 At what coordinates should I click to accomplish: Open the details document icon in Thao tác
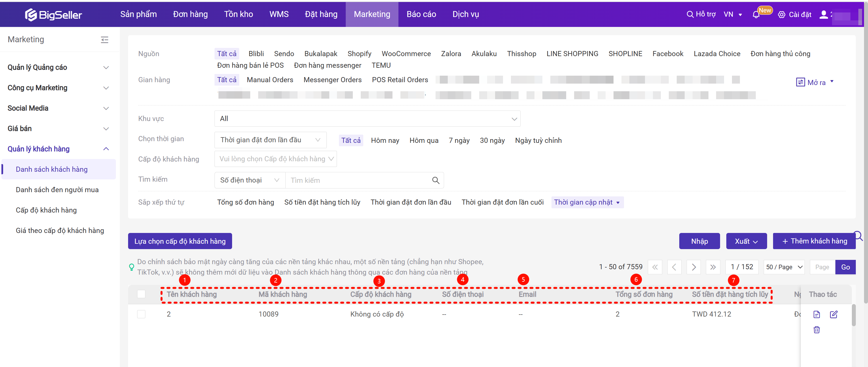[816, 314]
